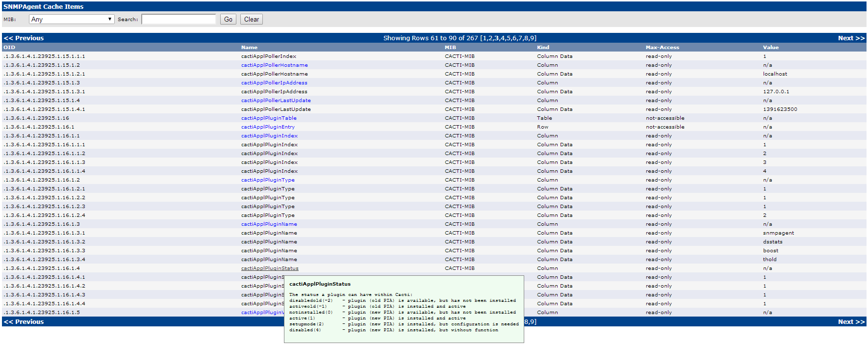Jump to page 1 in top pagination

(x=485, y=38)
